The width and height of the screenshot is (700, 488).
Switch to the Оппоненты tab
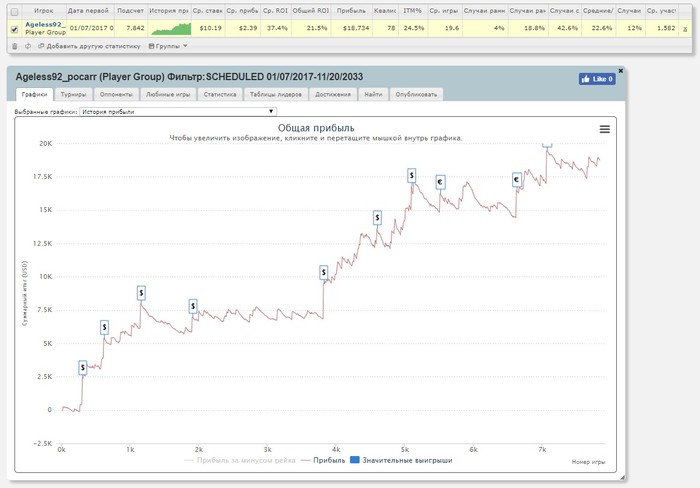click(116, 94)
